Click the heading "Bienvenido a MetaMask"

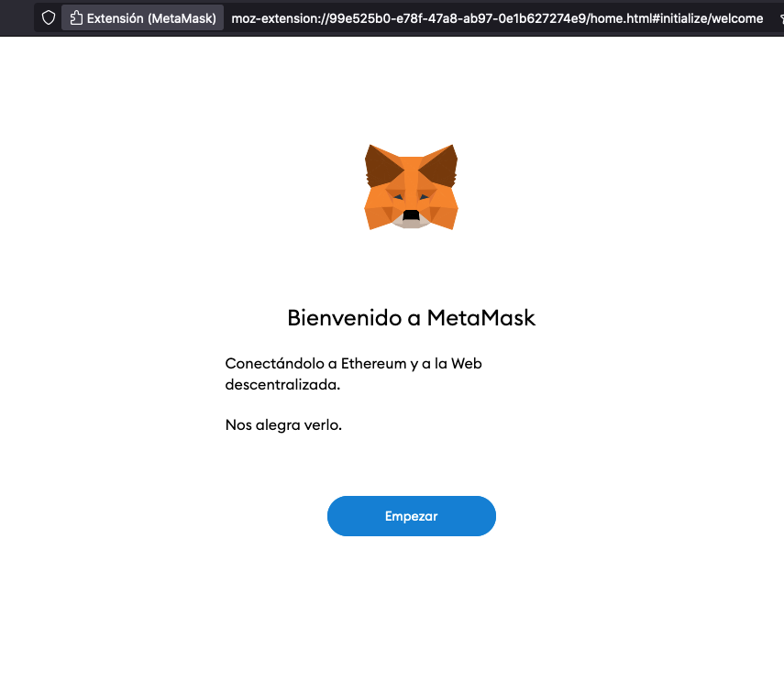coord(411,318)
